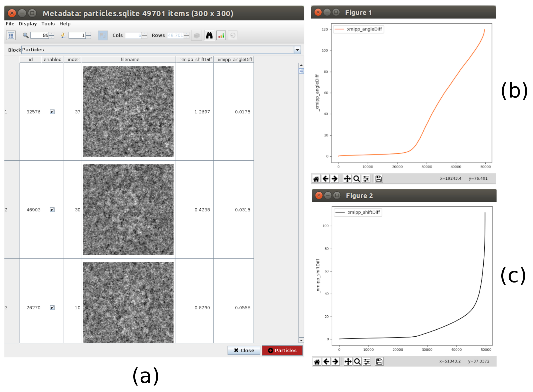Click the gallery grid view icon

point(11,35)
